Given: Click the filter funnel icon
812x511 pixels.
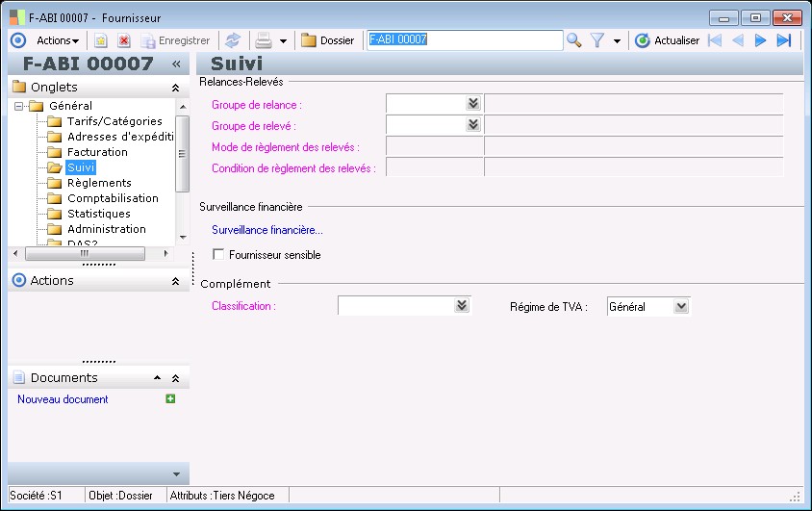Looking at the screenshot, I should click(597, 40).
